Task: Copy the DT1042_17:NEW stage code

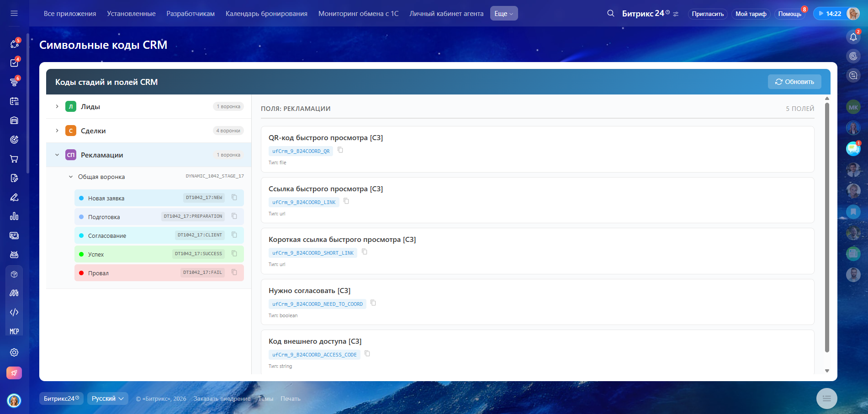Action: click(234, 198)
